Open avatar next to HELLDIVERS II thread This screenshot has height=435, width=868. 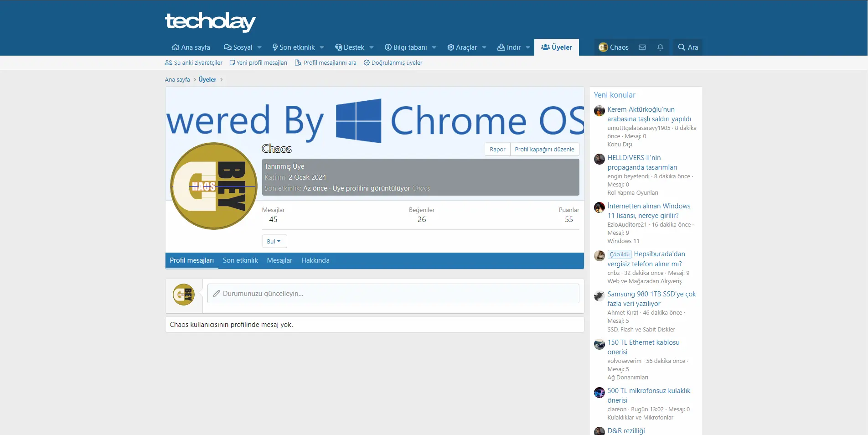point(599,159)
